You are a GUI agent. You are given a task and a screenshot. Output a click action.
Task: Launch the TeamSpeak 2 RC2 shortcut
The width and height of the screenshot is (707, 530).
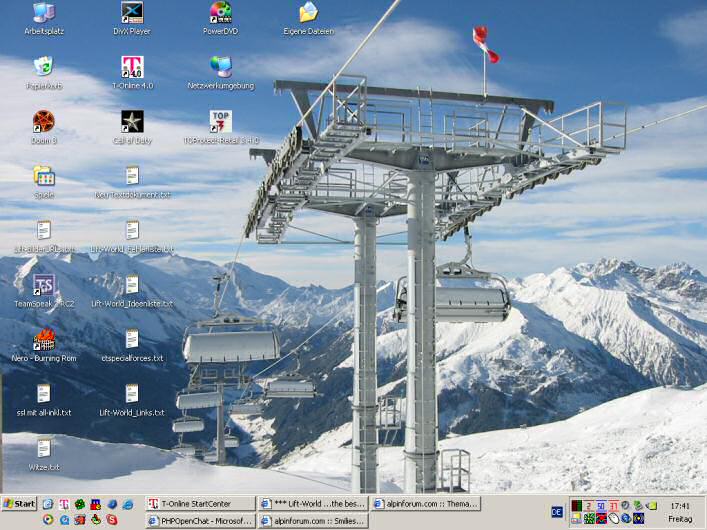pyautogui.click(x=43, y=285)
